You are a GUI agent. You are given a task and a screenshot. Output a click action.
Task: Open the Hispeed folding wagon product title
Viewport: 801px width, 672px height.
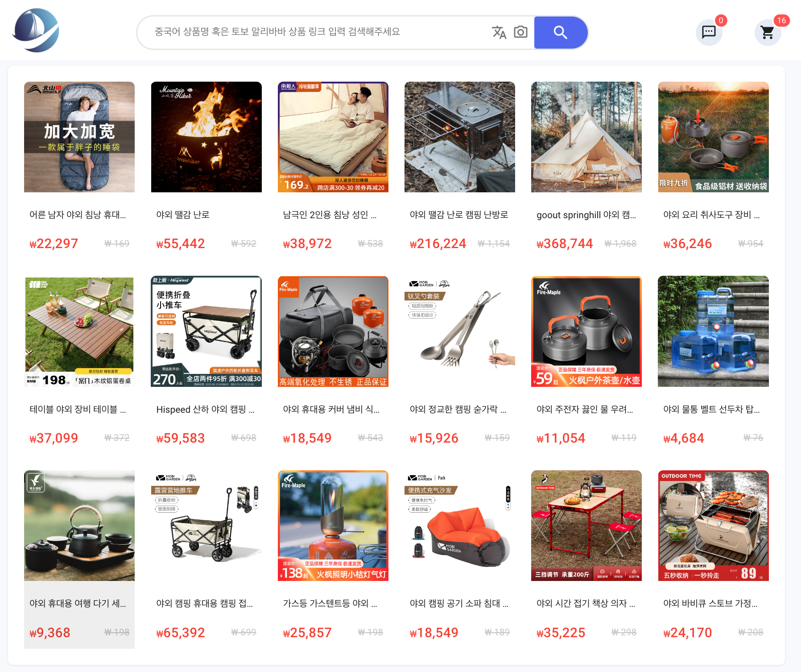[x=206, y=409]
